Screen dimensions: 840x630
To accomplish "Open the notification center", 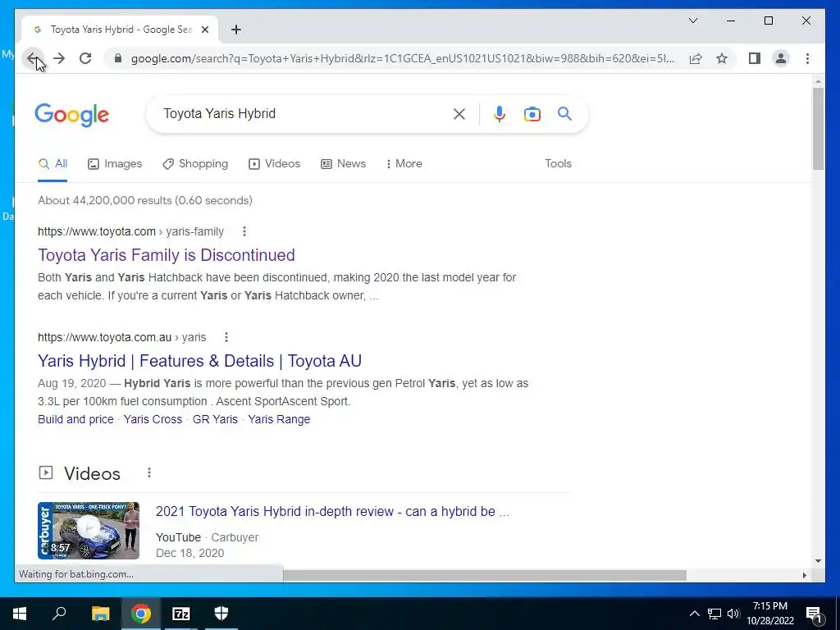I will tap(815, 615).
